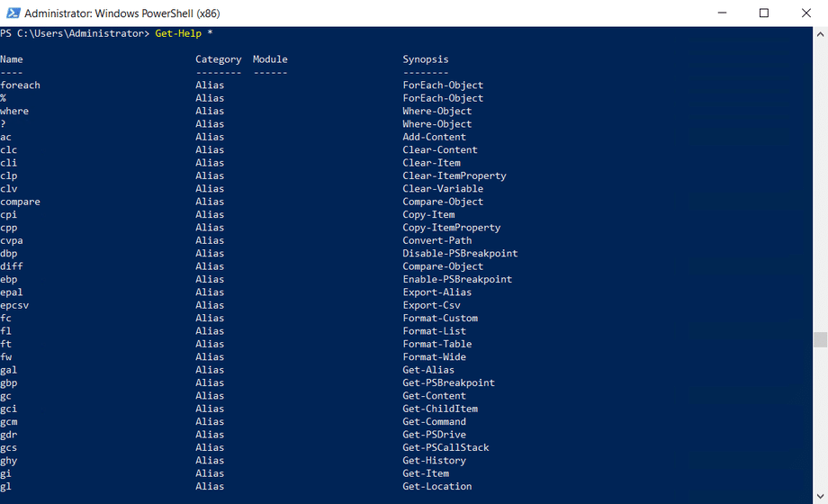The height and width of the screenshot is (504, 828).
Task: Click the "Format-Table" synopsis entry
Action: (436, 344)
